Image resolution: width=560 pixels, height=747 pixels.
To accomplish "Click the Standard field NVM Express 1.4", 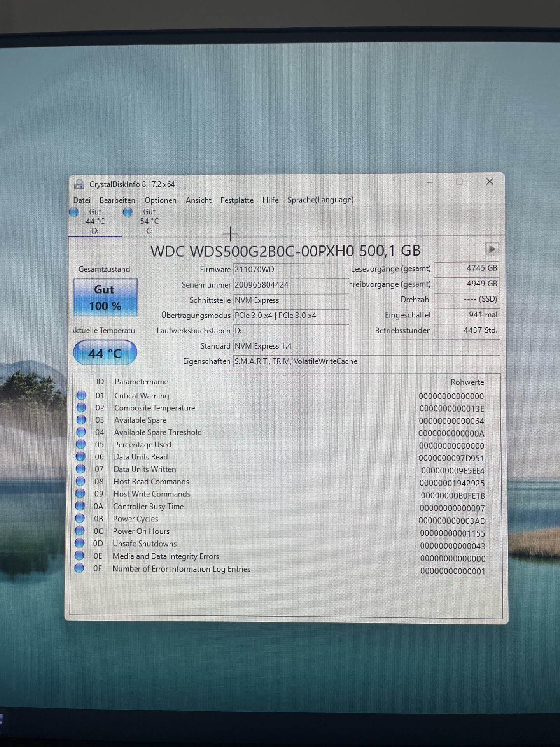I will (366, 346).
